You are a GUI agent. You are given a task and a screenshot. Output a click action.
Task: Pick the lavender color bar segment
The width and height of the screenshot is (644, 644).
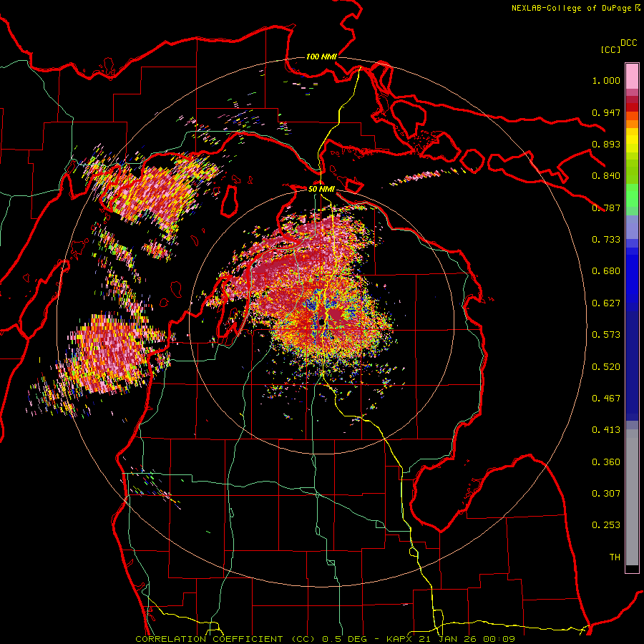[632, 227]
